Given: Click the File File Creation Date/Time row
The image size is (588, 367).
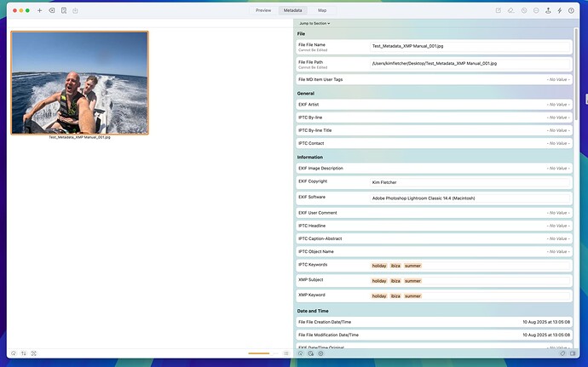Looking at the screenshot, I should pos(434,322).
